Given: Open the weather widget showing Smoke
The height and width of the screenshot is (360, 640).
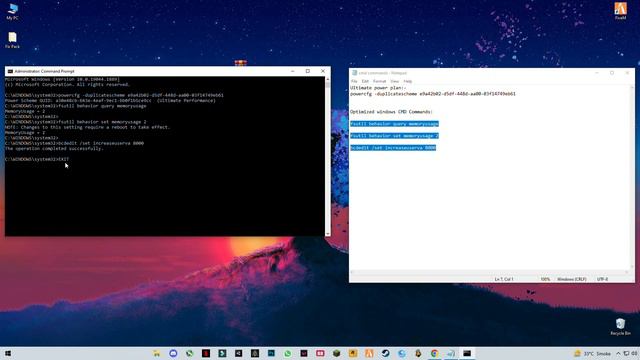Looking at the screenshot, I should click(x=593, y=353).
